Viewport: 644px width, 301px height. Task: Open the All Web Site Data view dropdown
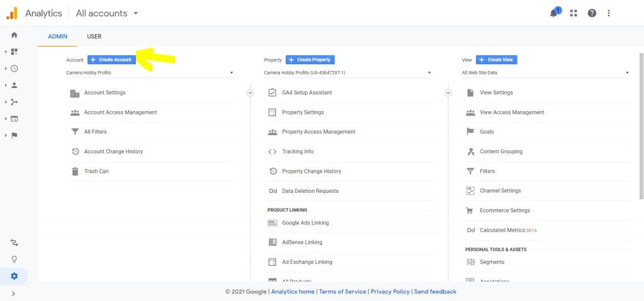pyautogui.click(x=547, y=73)
